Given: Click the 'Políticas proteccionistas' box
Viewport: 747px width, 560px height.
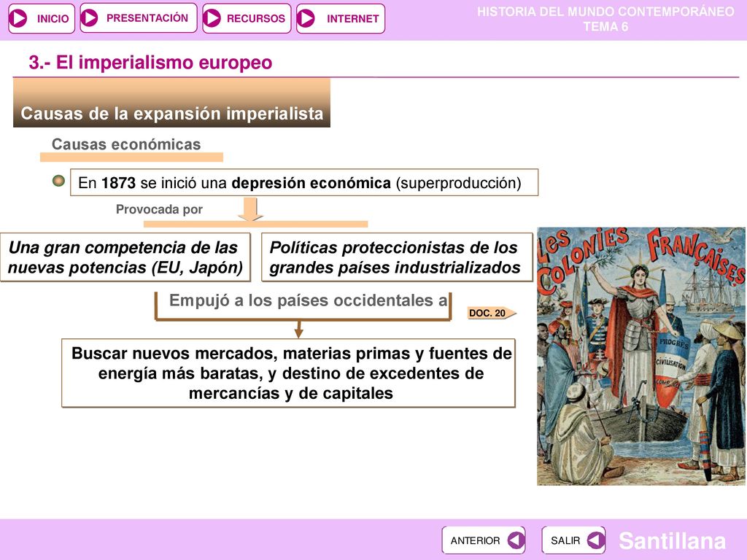Looking at the screenshot, I should (397, 257).
